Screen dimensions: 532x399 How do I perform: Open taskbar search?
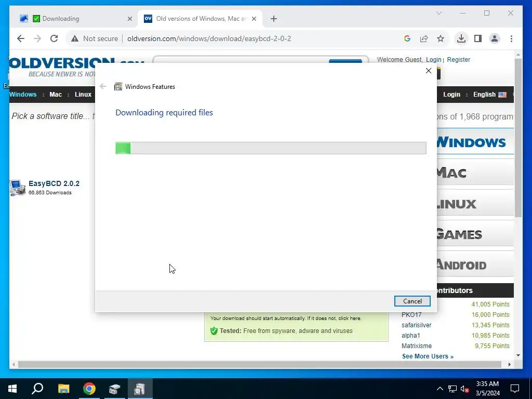click(37, 389)
